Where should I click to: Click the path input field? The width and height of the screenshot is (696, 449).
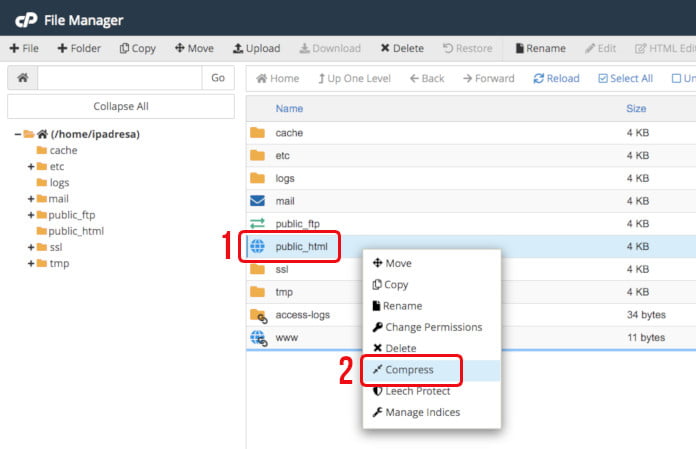tap(120, 78)
